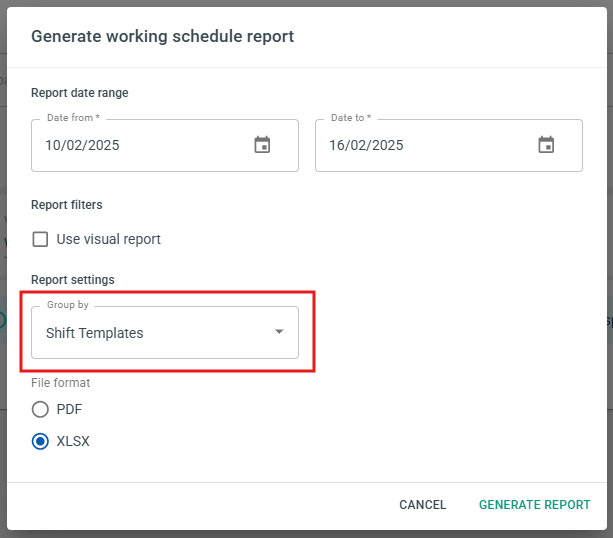Viewport: 613px width, 538px height.
Task: Click the Report filters heading
Action: tap(67, 205)
